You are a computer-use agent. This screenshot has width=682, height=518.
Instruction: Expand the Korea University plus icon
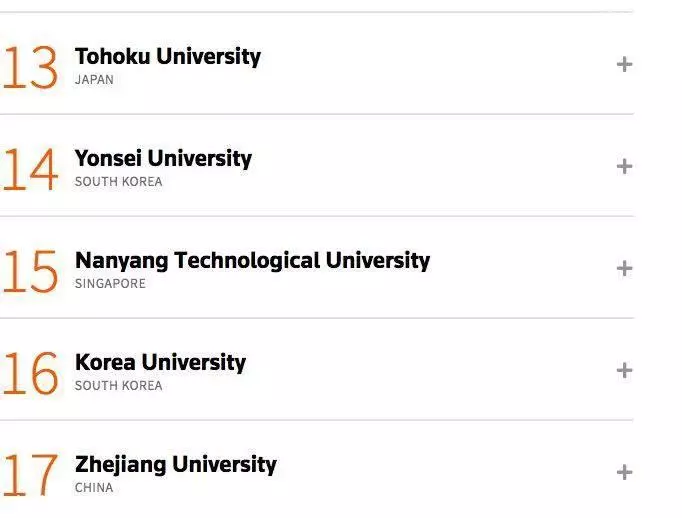tap(624, 371)
